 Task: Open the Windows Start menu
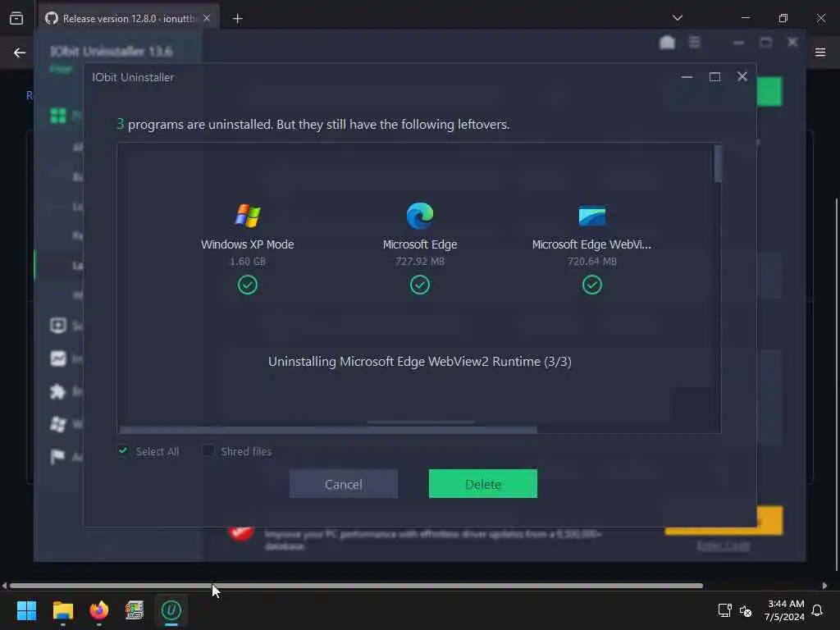(26, 610)
